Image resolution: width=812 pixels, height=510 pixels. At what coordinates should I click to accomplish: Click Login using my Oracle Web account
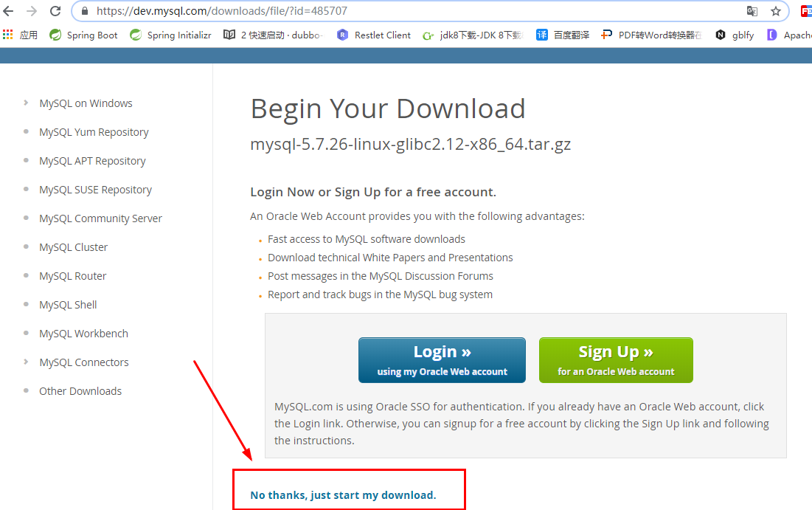point(442,360)
